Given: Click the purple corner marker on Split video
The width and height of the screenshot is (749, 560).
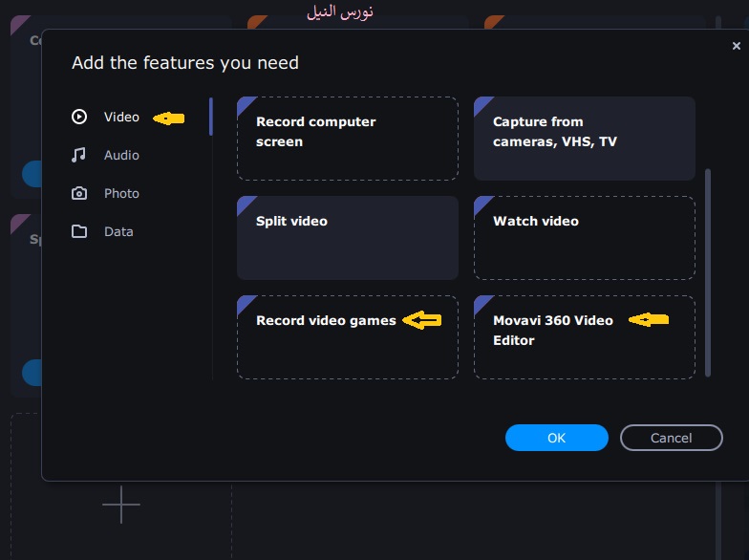Looking at the screenshot, I should coord(244,203).
